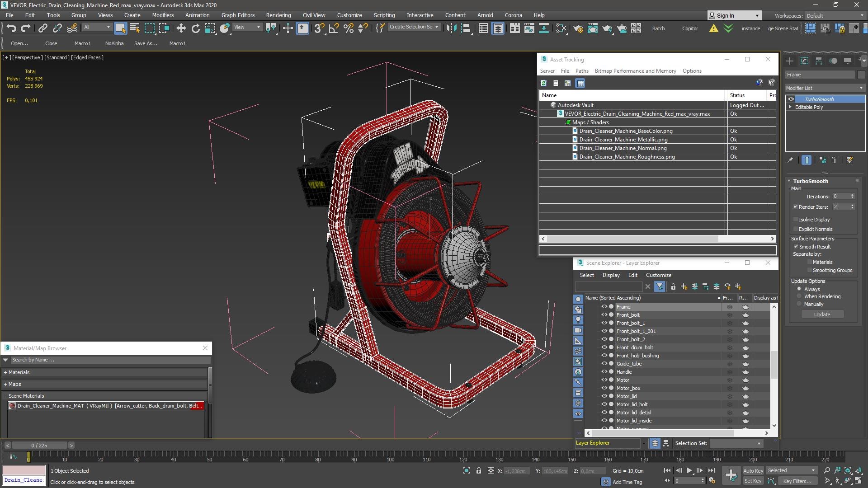
Task: Toggle the Percent Snap icon
Action: click(x=348, y=28)
